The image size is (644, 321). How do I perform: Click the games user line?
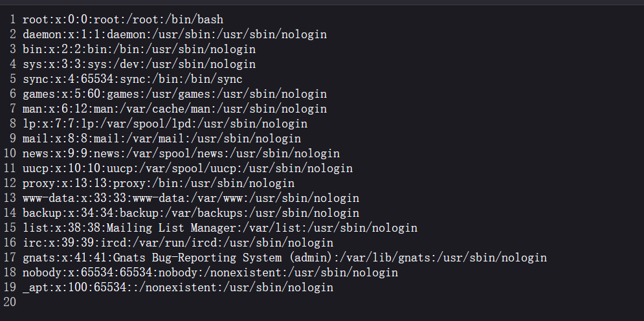(174, 94)
